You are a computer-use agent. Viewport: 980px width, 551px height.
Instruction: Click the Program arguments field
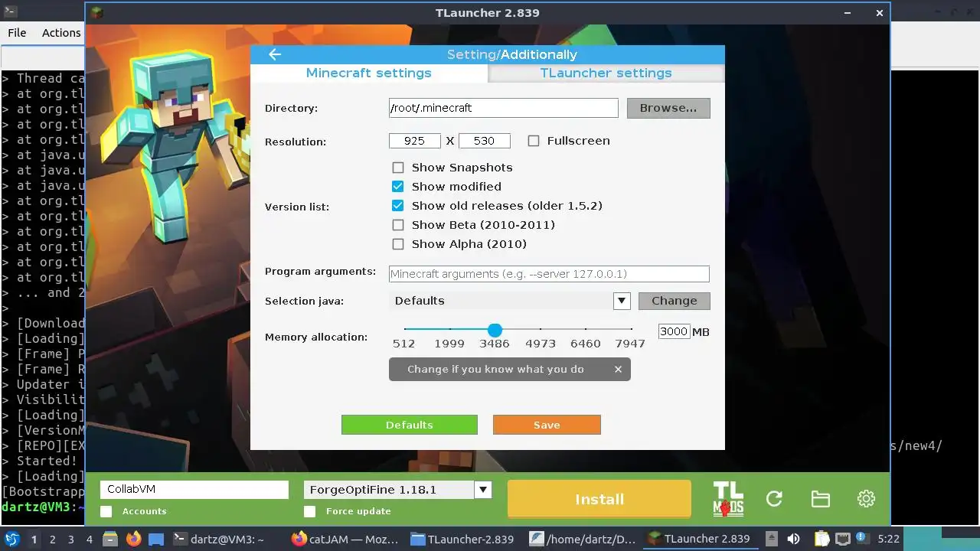549,274
